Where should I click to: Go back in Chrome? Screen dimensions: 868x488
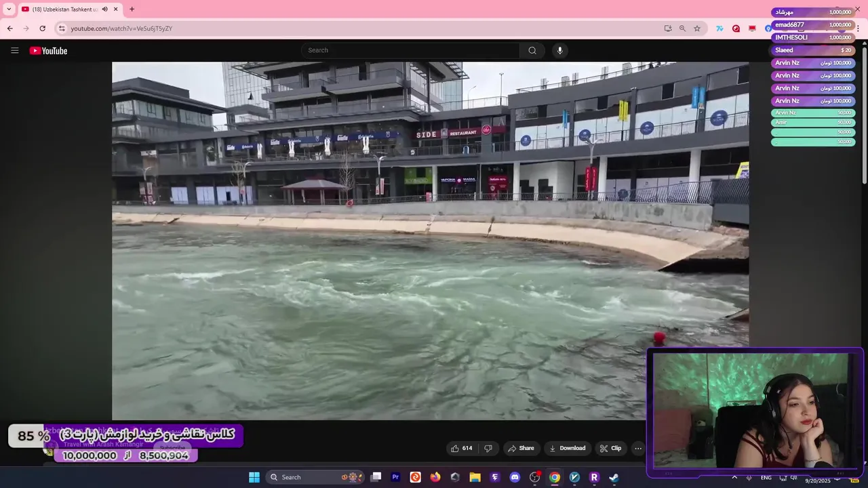click(x=9, y=28)
